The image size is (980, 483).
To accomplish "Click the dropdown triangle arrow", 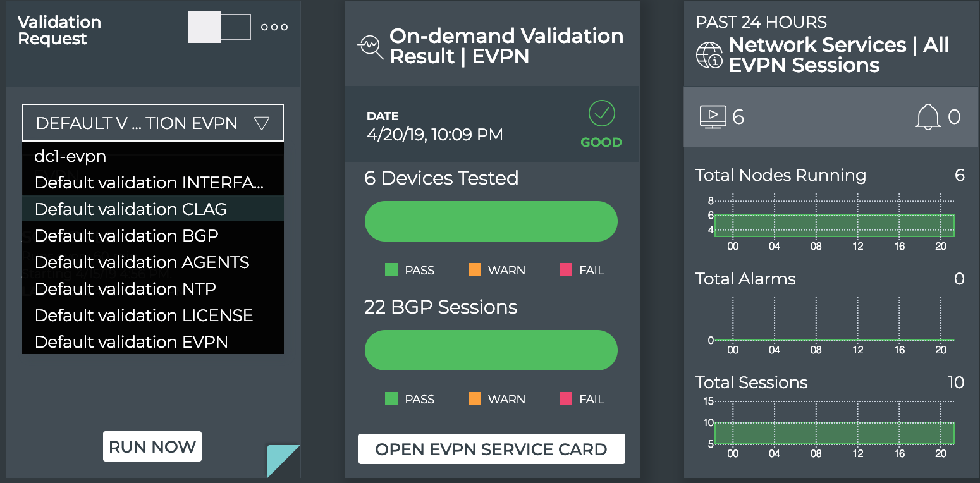I will click(x=262, y=123).
